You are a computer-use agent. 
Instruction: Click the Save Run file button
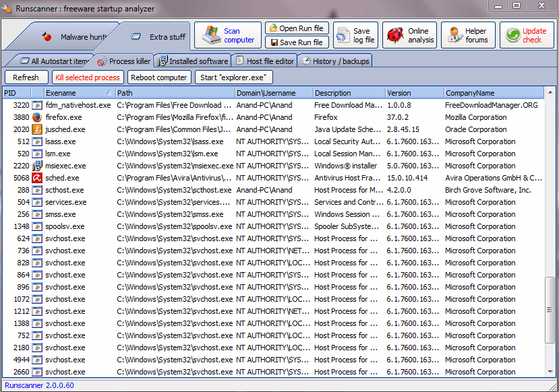click(x=297, y=42)
